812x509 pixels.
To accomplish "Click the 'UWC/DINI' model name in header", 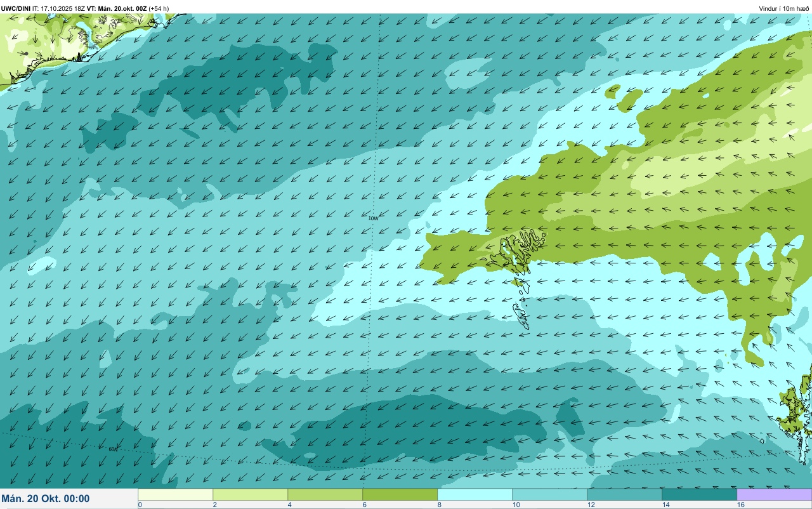I will tap(16, 8).
